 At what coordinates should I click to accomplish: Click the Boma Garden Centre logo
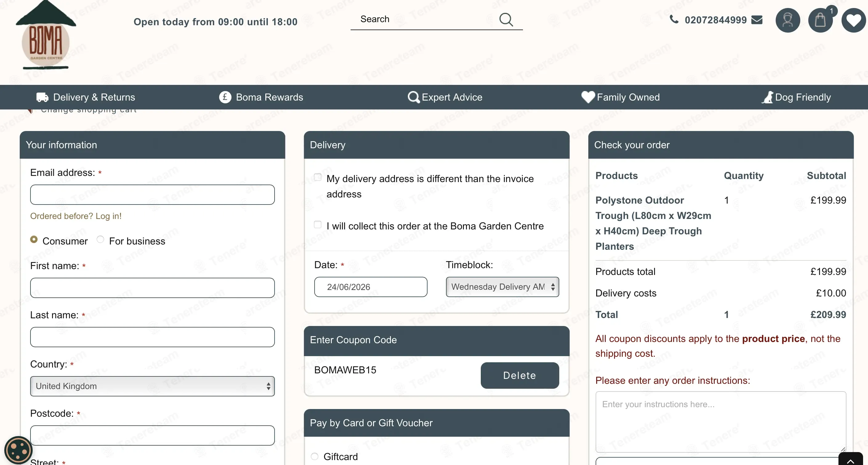point(46,35)
